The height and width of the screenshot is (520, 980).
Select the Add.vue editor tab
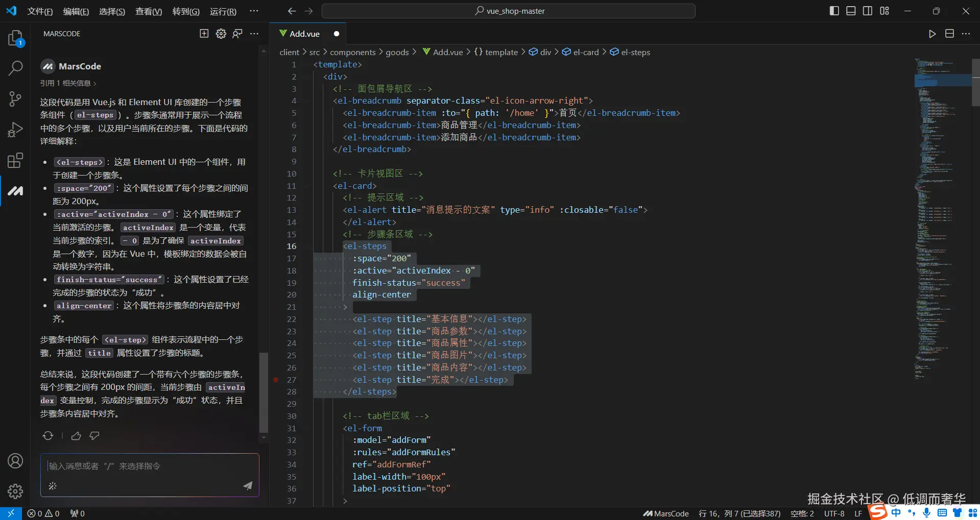304,34
